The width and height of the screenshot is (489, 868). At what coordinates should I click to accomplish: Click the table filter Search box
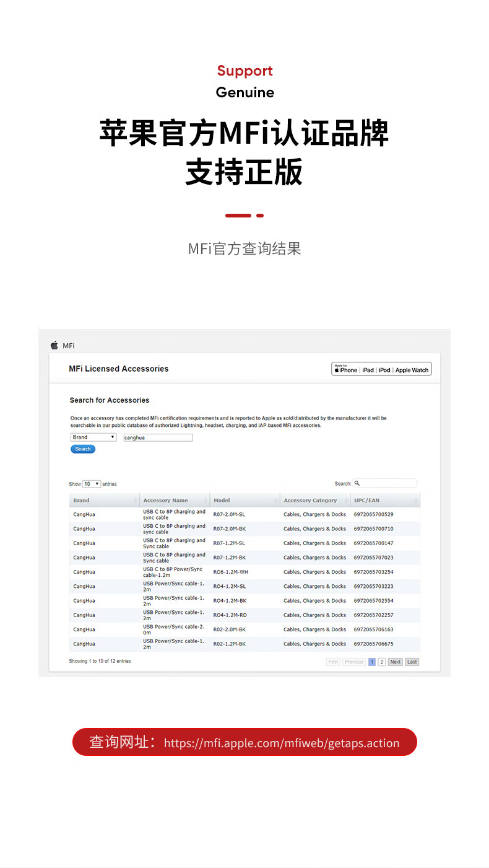point(385,483)
